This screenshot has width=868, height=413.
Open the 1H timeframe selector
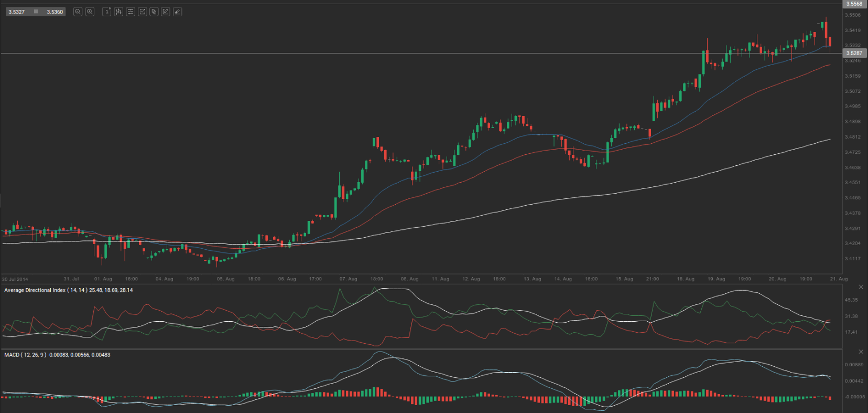click(x=107, y=12)
